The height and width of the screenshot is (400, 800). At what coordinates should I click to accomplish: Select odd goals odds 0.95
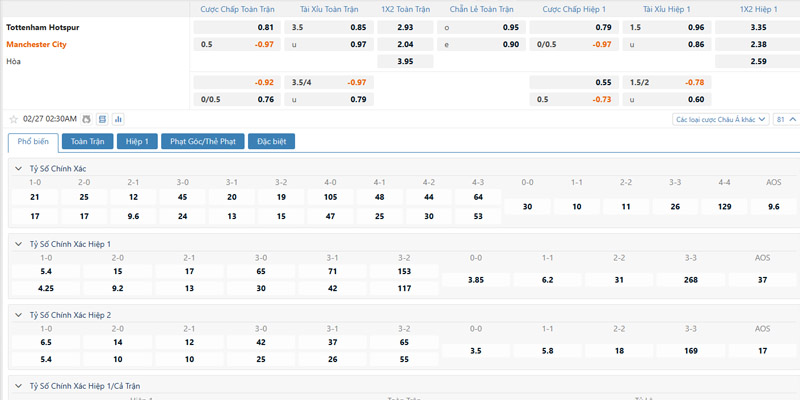point(481,28)
